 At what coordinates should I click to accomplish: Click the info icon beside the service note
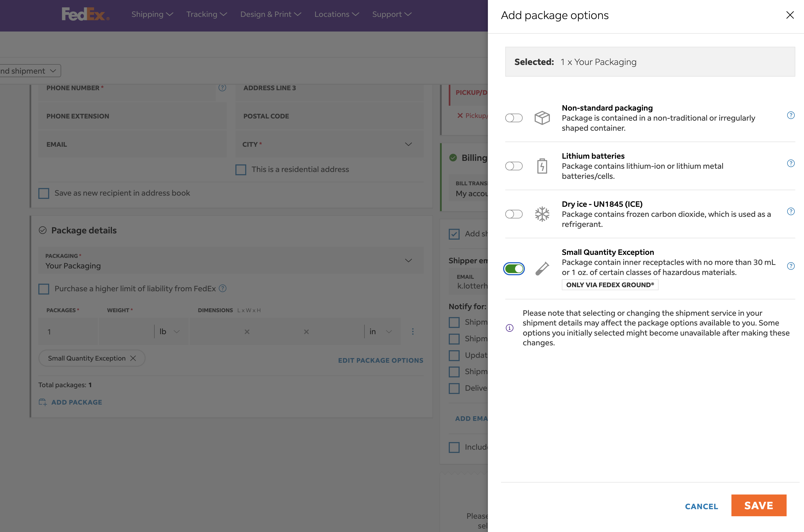point(509,328)
